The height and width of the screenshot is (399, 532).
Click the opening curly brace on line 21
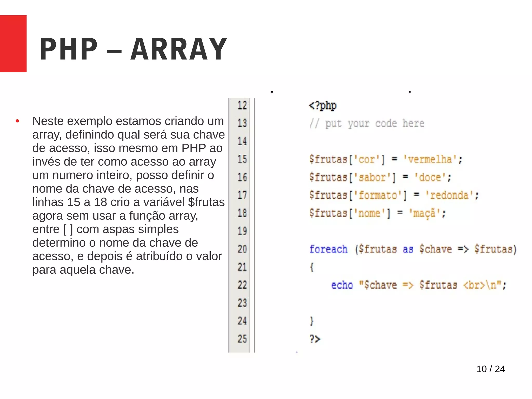[x=312, y=267]
